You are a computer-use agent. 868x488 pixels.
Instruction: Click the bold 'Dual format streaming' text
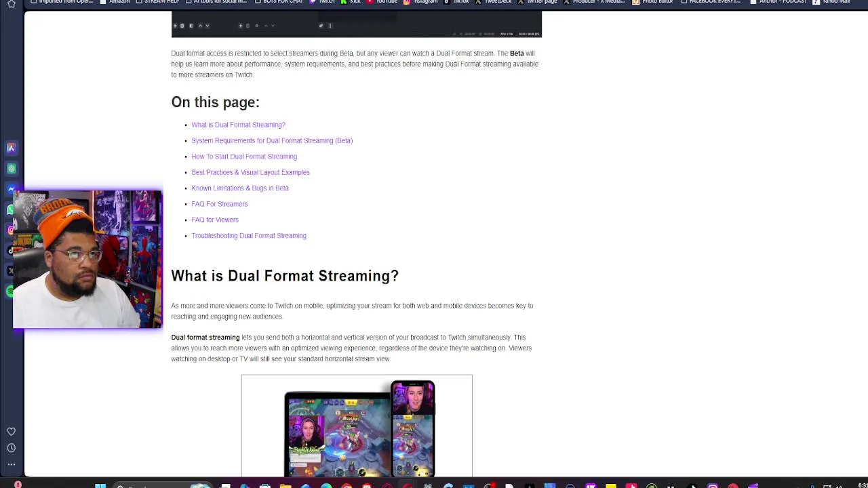click(205, 337)
